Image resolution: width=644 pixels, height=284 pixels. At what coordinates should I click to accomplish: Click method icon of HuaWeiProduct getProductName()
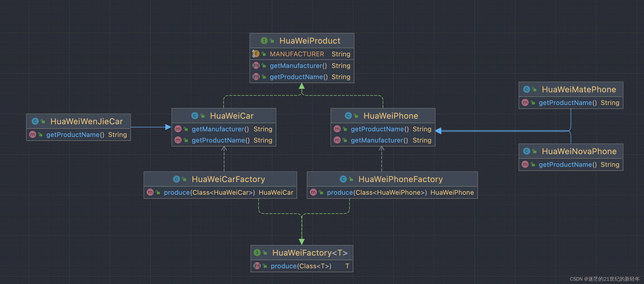[x=256, y=77]
